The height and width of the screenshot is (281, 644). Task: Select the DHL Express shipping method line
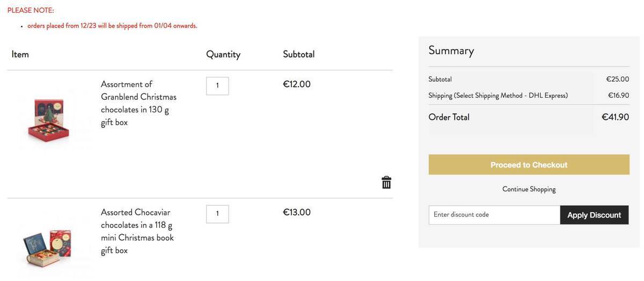pyautogui.click(x=497, y=96)
